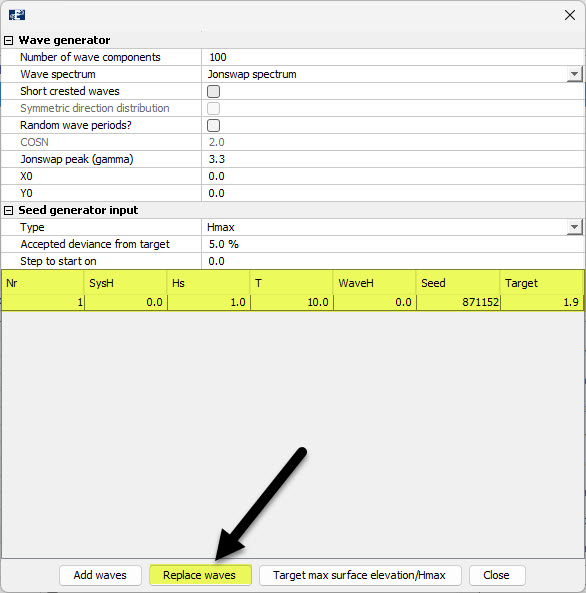Click the Hs column header
Image resolution: width=586 pixels, height=593 pixels.
click(x=208, y=283)
